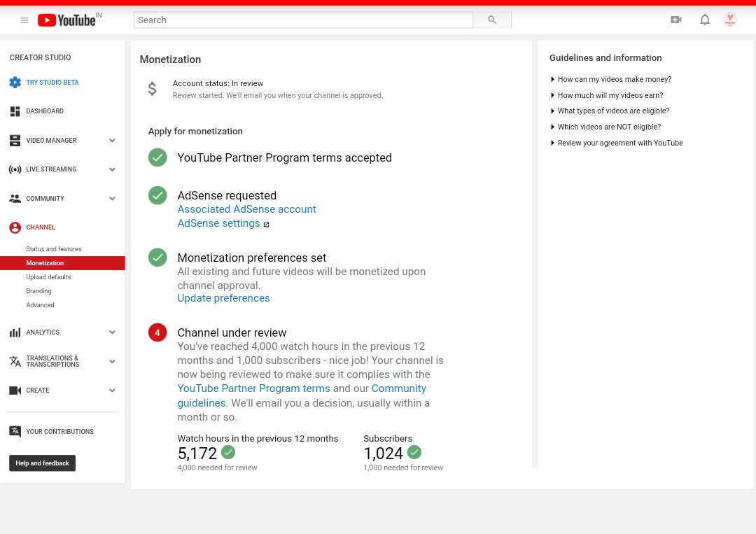Click the green check next to 5,172 watch hours
756x534 pixels.
point(228,452)
